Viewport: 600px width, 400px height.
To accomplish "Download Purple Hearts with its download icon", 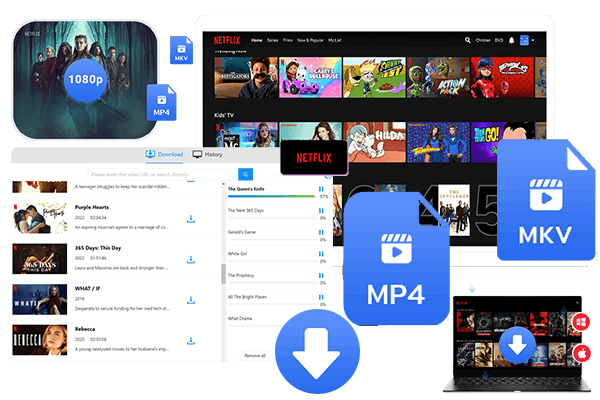I will (x=191, y=219).
